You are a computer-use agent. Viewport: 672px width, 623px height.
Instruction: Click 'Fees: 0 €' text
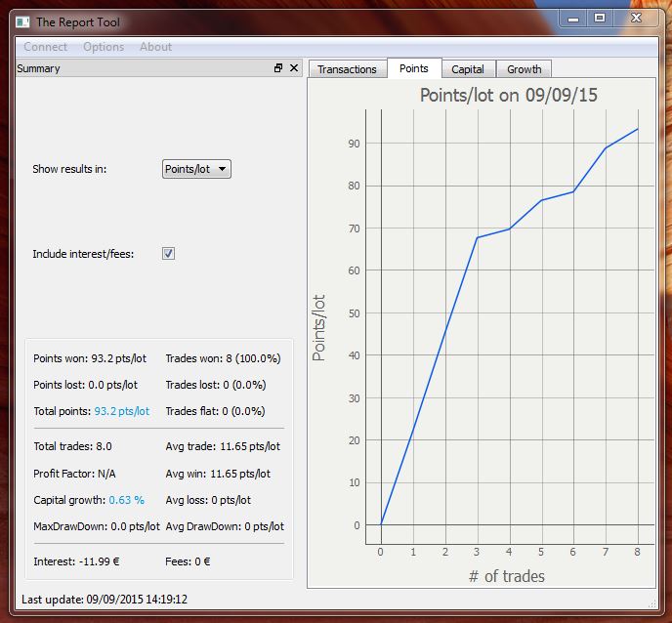(188, 561)
